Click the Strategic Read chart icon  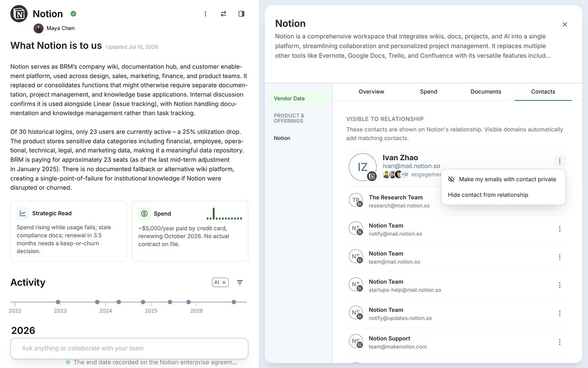click(23, 213)
